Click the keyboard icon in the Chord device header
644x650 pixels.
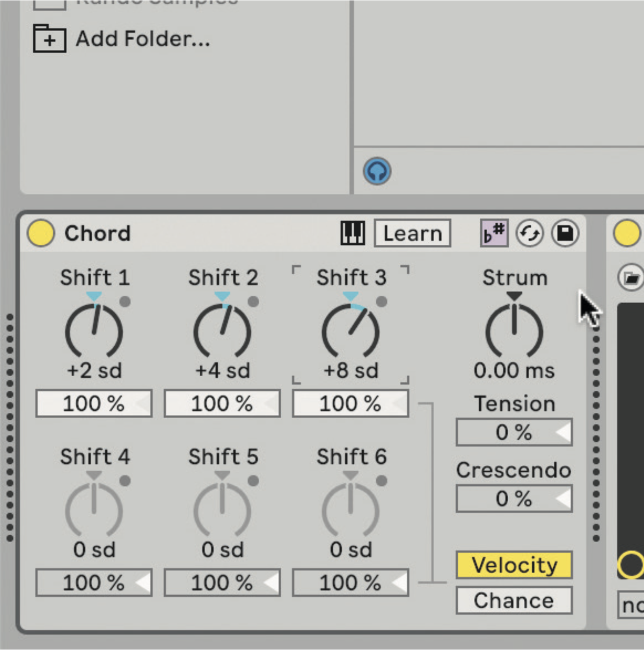point(353,233)
